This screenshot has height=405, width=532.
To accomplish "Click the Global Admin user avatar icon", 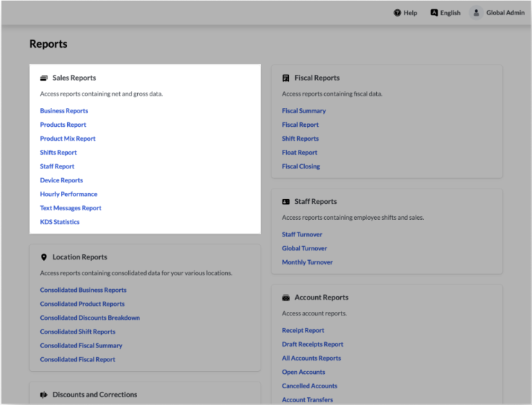I will (476, 12).
